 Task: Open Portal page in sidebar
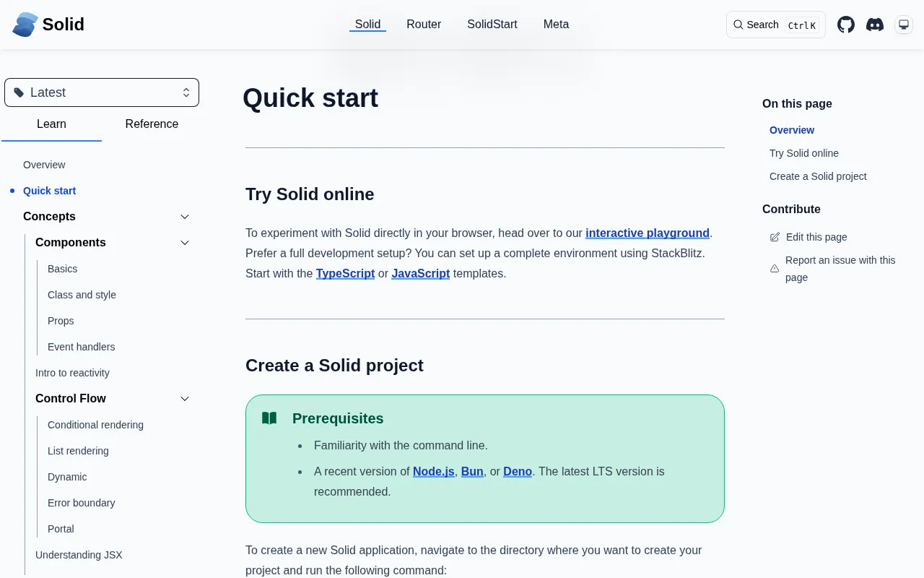61,529
